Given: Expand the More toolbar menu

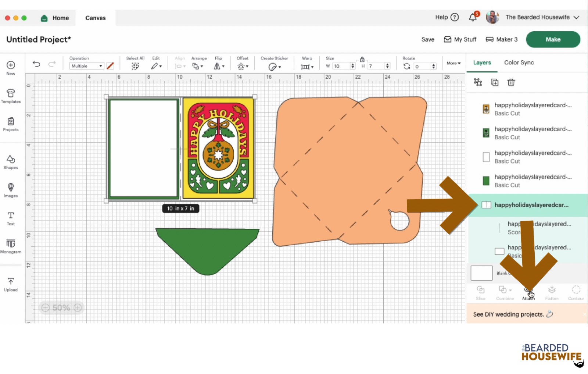Looking at the screenshot, I should tap(453, 63).
